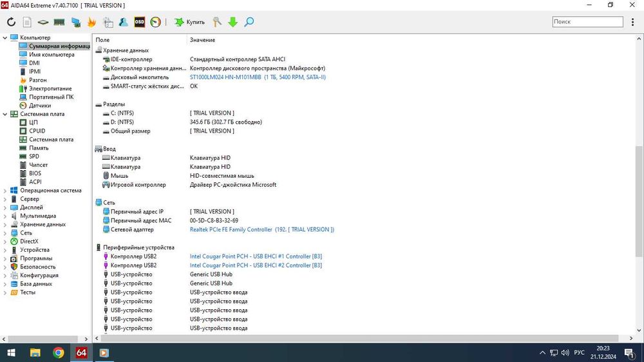Open the Report toolbar icon
Screen dimensions: 644x362
[27, 22]
